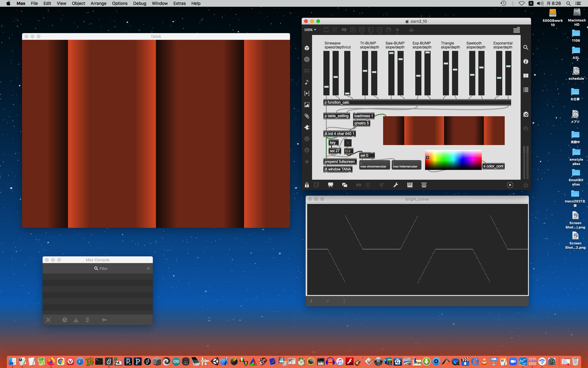Click the color picker swatch spectrum

(453, 160)
